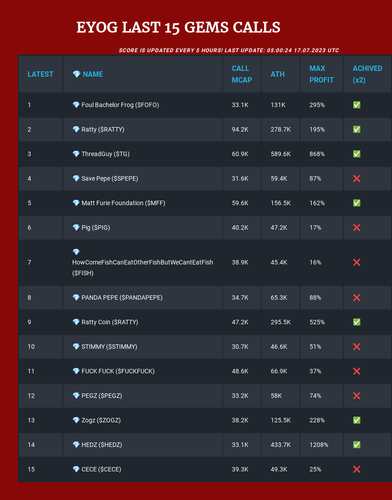392x500 pixels.
Task: Click the 295.5K ATH value
Action: pyautogui.click(x=281, y=322)
